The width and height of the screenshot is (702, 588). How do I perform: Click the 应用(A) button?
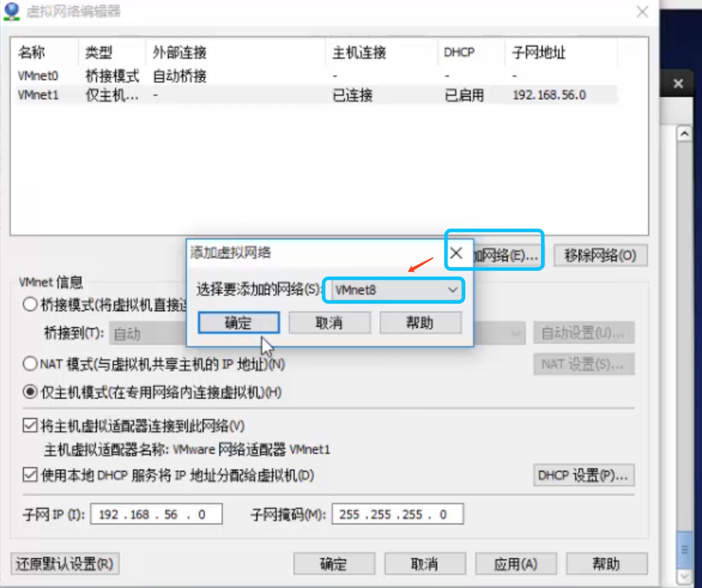[516, 564]
